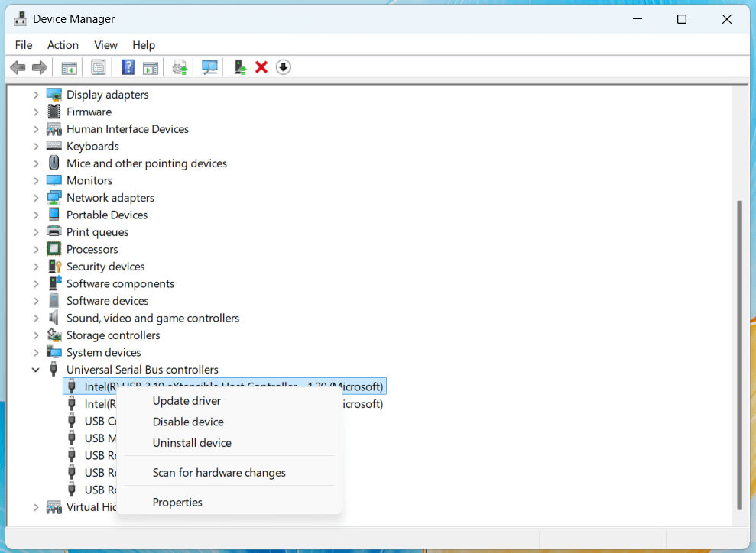The width and height of the screenshot is (756, 553).
Task: Expand the Sound, video and game controllers category
Action: 36,318
